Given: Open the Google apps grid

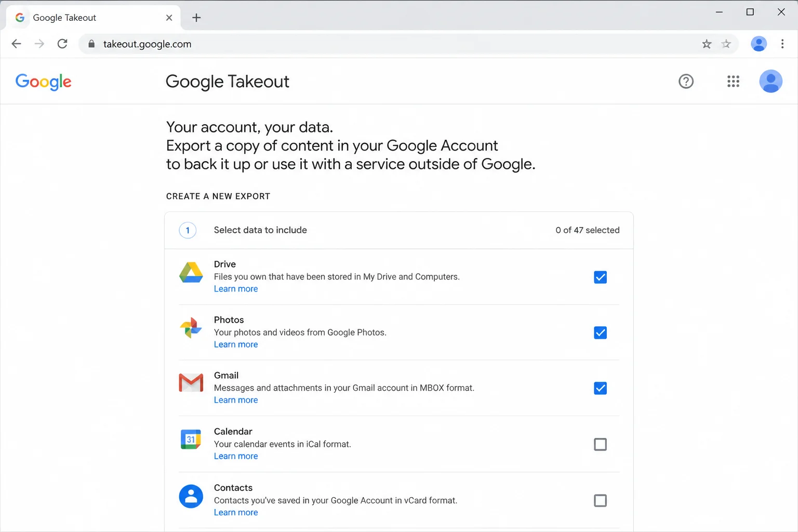Looking at the screenshot, I should (x=733, y=81).
